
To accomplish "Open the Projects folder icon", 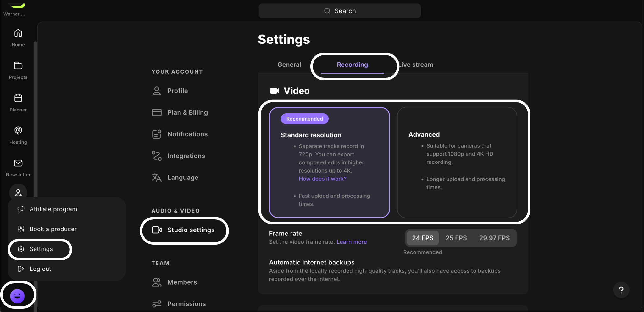I will pyautogui.click(x=18, y=65).
